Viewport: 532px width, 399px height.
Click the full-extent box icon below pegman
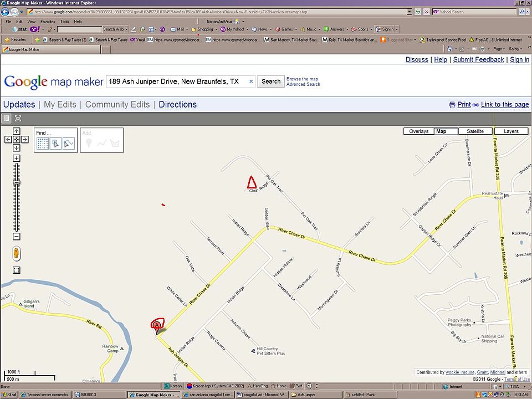[x=16, y=270]
